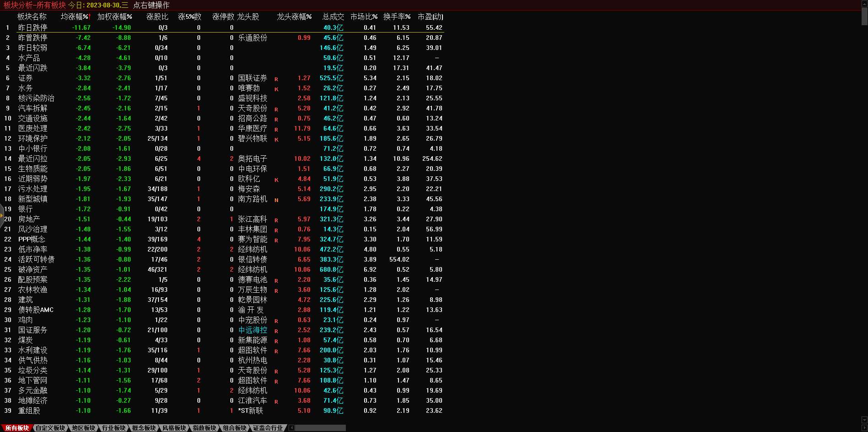Viewport: 868px width, 432px height.
Task: Select the 自定义板块 tab
Action: tap(50, 428)
